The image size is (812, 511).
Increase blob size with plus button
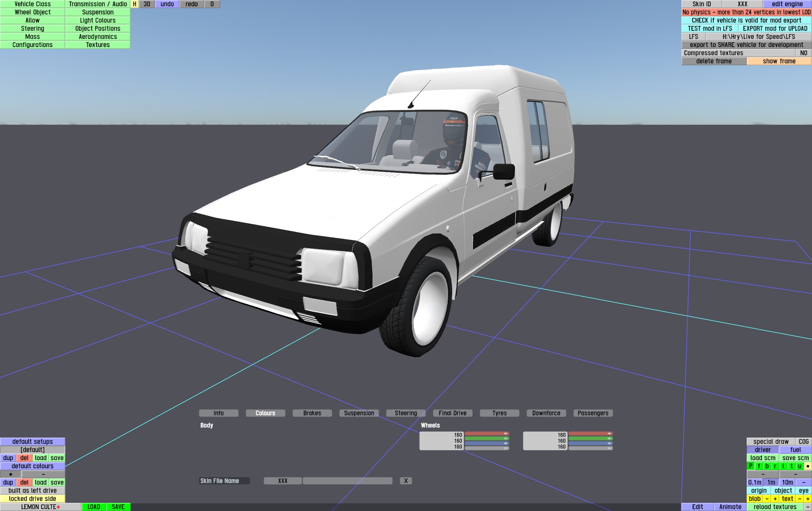coord(775,499)
